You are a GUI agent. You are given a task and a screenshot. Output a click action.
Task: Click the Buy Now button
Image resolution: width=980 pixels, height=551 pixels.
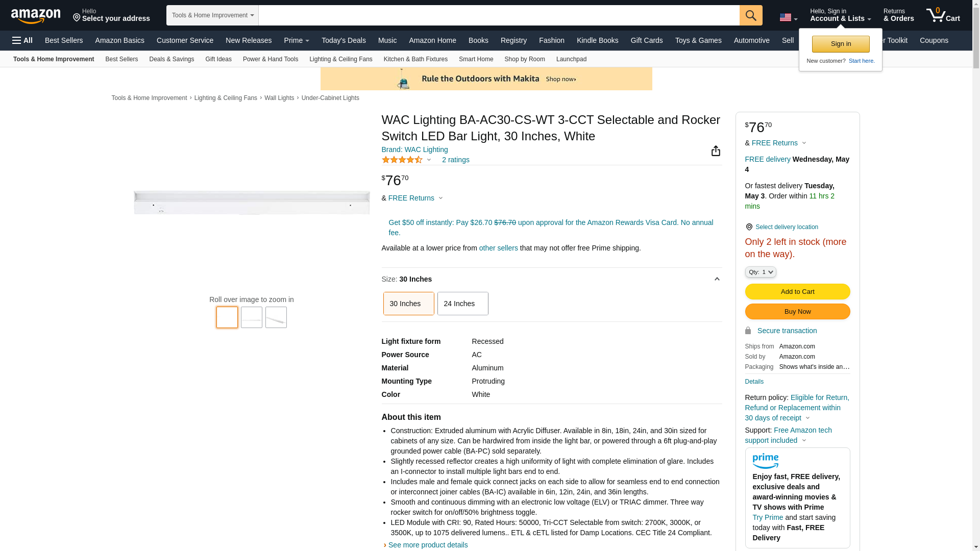[x=797, y=312]
